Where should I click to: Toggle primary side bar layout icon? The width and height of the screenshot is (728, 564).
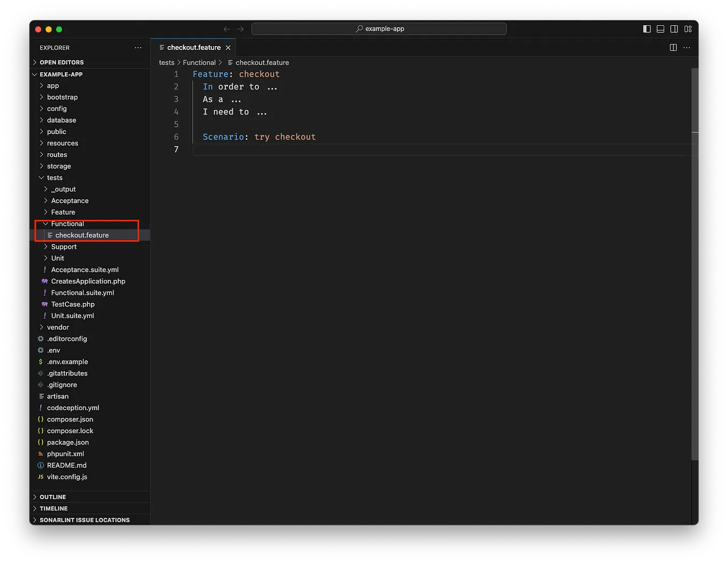point(647,29)
